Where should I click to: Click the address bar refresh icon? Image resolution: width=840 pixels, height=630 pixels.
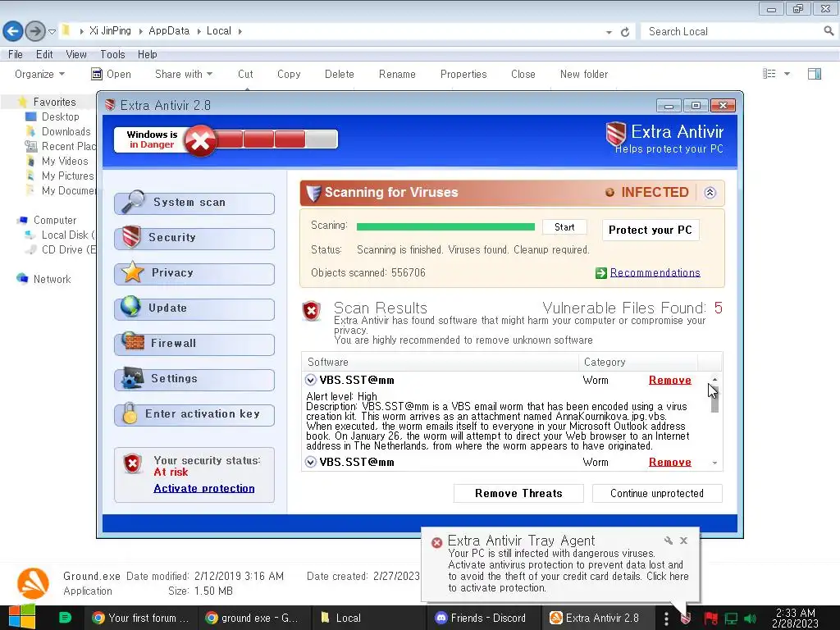click(x=624, y=32)
